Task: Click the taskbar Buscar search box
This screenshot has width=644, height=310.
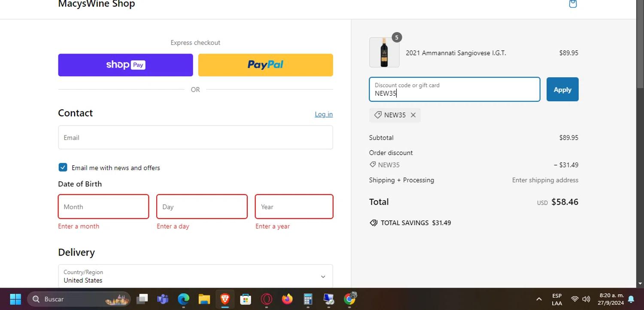Action: click(79, 299)
